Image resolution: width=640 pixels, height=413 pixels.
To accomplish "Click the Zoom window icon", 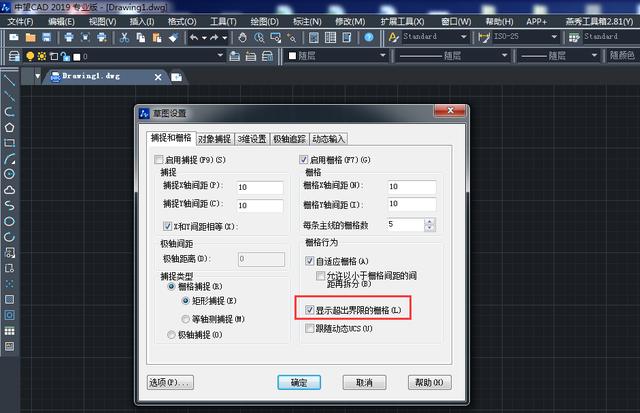I will pyautogui.click(x=276, y=38).
